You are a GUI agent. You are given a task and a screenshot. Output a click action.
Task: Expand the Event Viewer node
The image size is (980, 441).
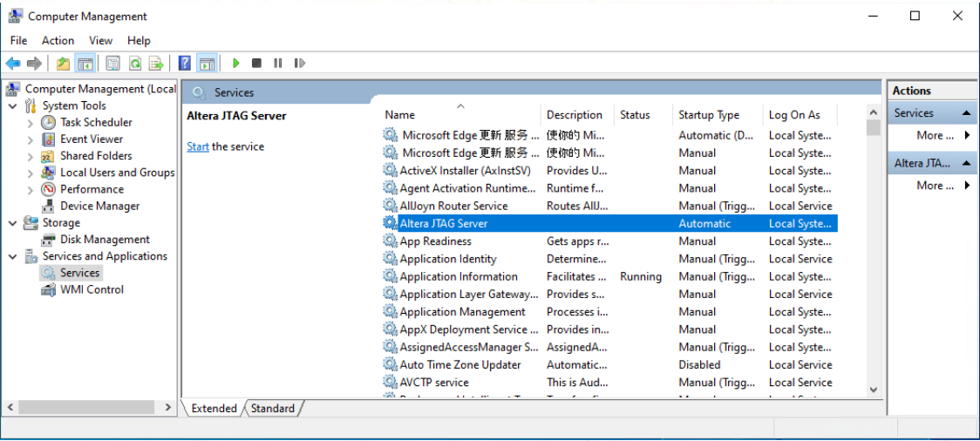pyautogui.click(x=31, y=139)
